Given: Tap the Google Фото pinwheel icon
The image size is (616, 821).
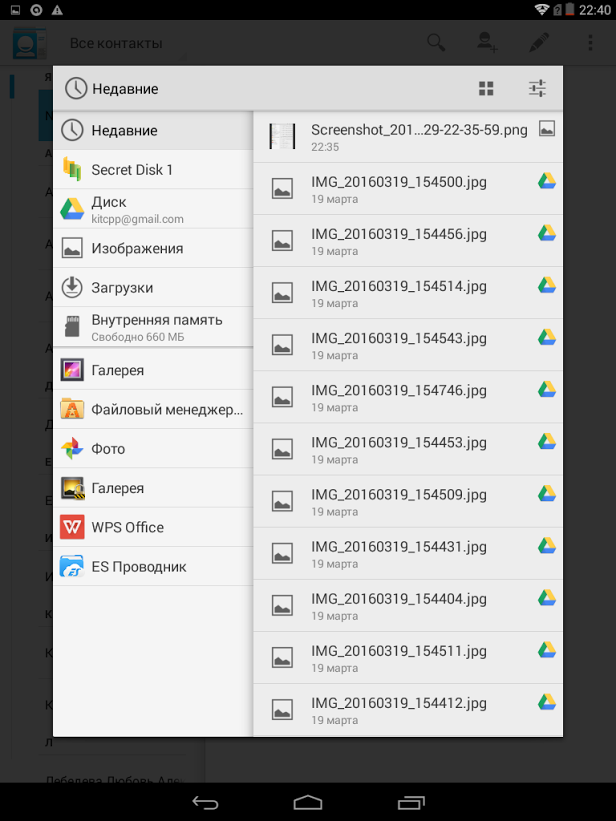Looking at the screenshot, I should click(72, 449).
